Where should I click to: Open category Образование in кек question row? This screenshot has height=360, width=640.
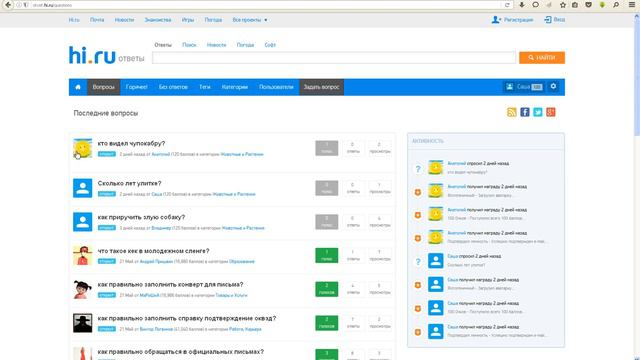242,262
